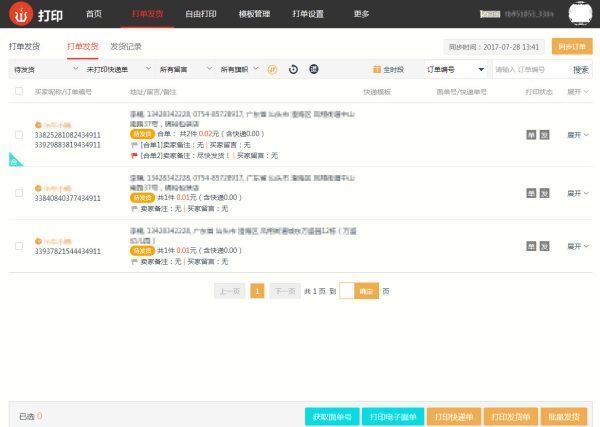
Task: Switch to the '发货记录' tab
Action: pyautogui.click(x=126, y=46)
